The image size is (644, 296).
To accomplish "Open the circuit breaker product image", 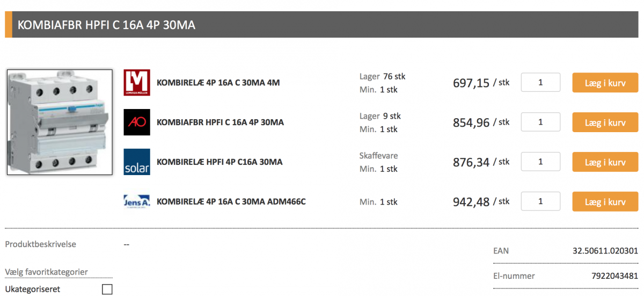I will [x=59, y=122].
